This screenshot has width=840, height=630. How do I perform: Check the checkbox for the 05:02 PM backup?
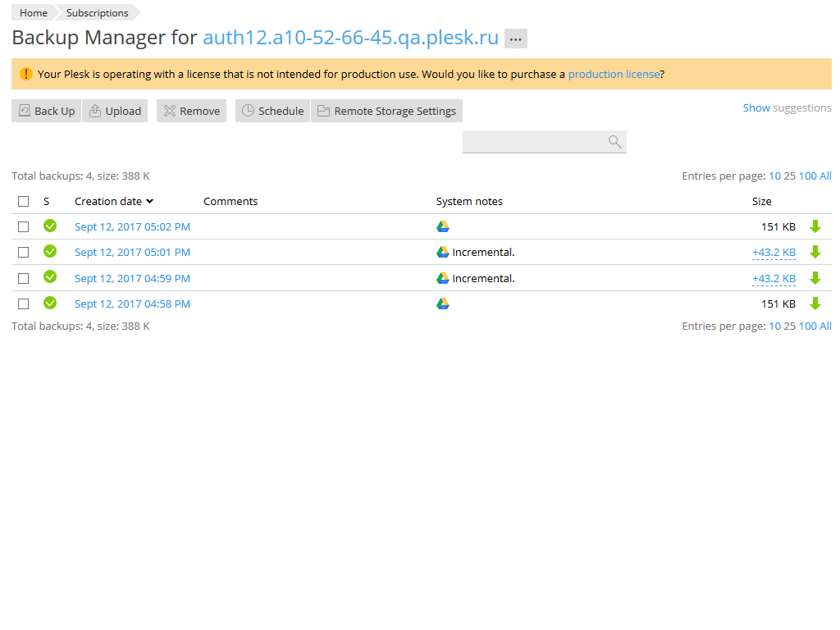(x=23, y=226)
